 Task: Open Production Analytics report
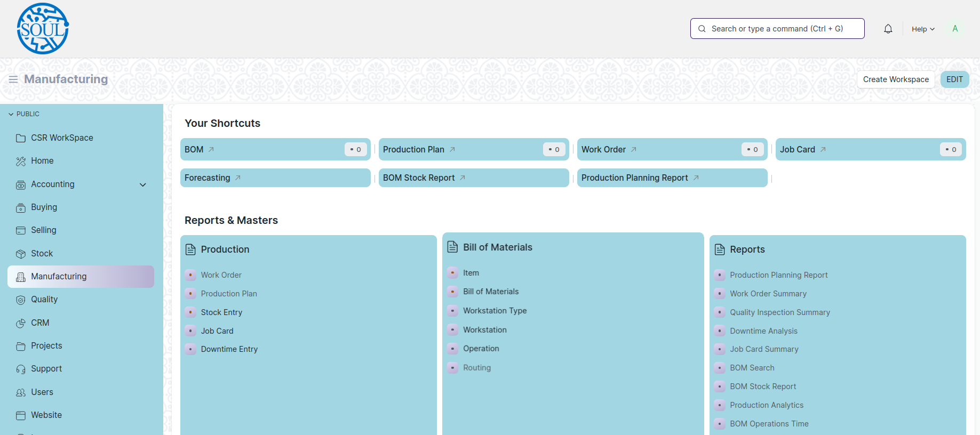(767, 405)
